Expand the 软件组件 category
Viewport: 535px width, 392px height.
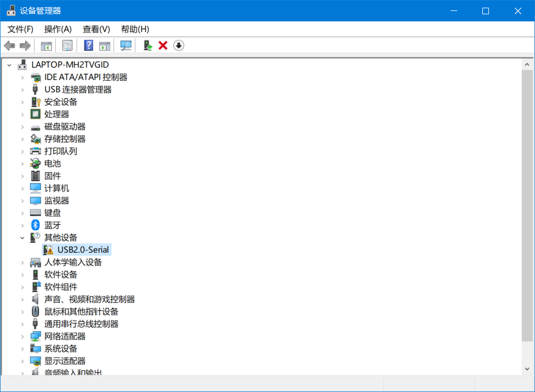point(22,287)
